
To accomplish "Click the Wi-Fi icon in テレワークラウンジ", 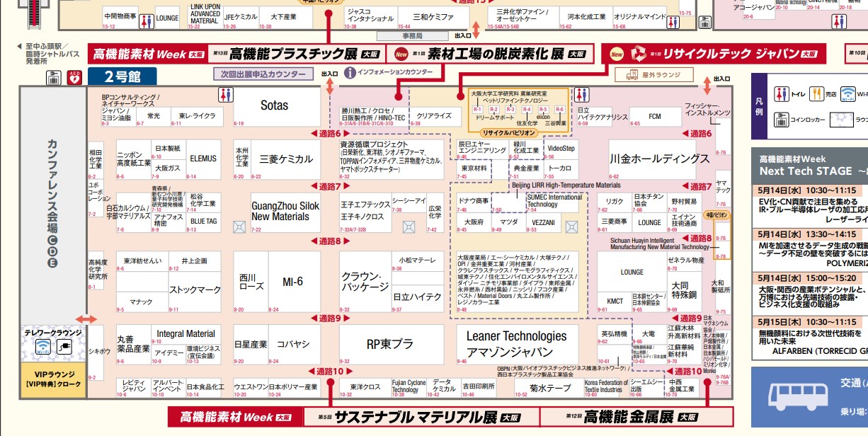I will (x=43, y=347).
